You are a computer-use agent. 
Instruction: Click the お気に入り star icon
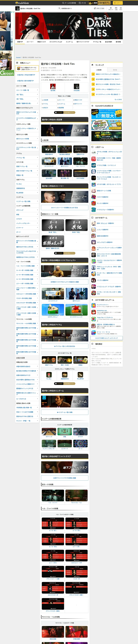pyautogui.click(x=111, y=8)
